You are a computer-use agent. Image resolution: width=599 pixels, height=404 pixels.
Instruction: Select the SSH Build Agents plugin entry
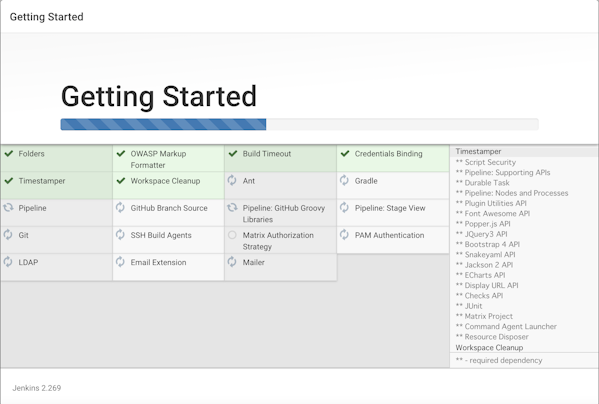pyautogui.click(x=168, y=240)
